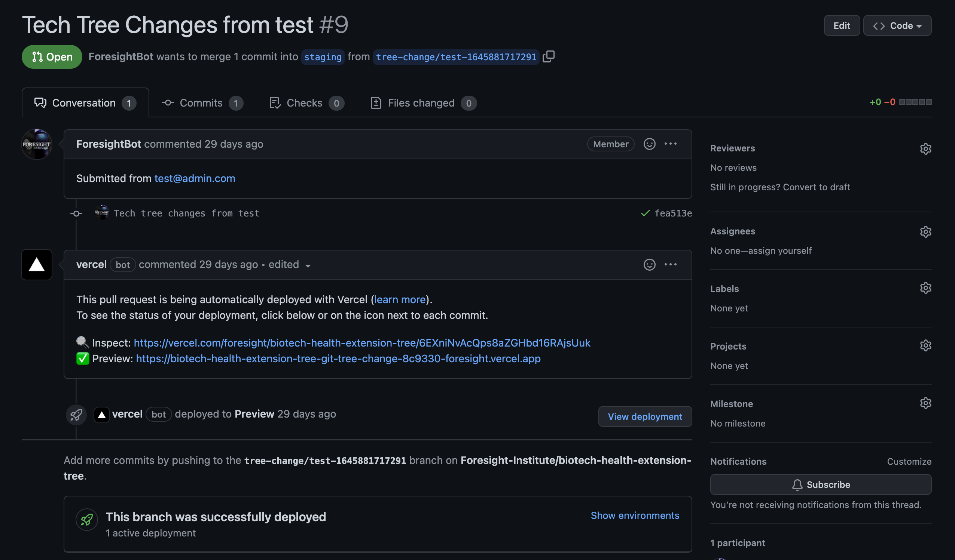Image resolution: width=955 pixels, height=560 pixels.
Task: Copy the branch name with the copy icon
Action: point(548,56)
